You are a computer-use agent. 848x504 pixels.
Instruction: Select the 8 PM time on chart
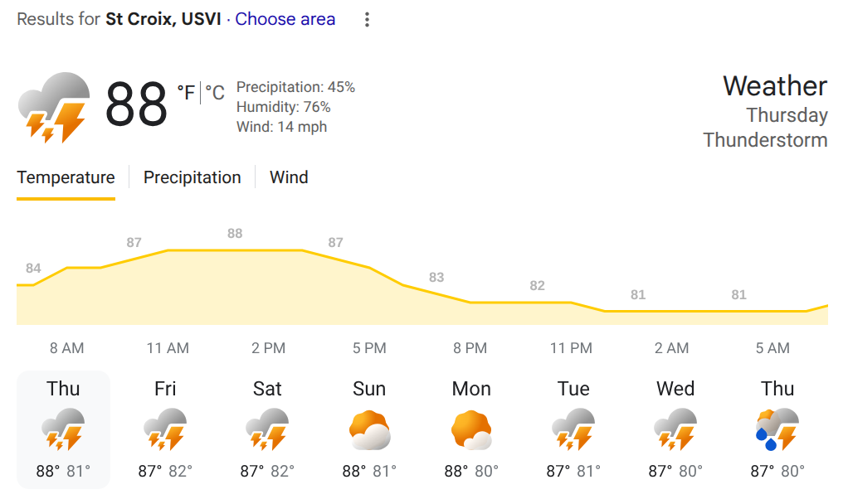[x=470, y=348]
